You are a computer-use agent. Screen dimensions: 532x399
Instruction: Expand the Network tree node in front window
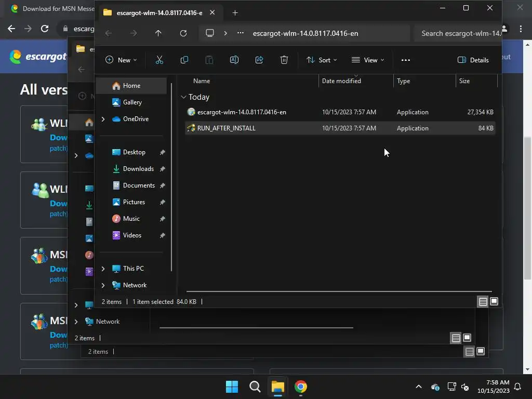(x=103, y=285)
